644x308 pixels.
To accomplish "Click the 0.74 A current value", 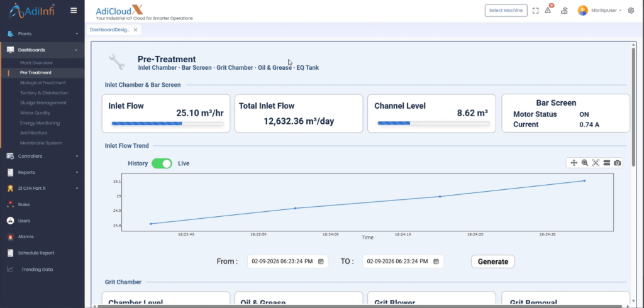I will tap(589, 124).
